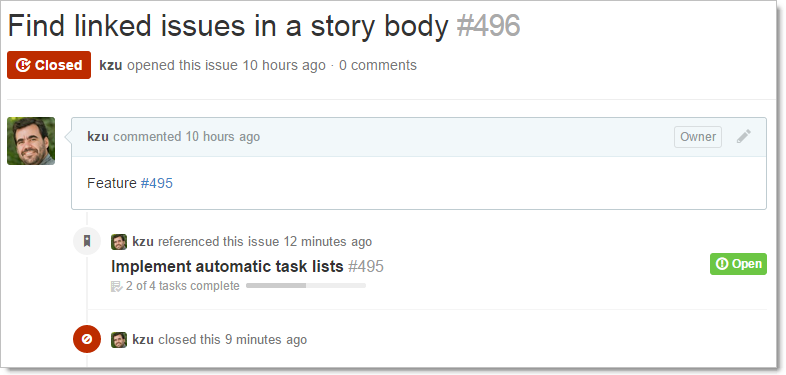Click the 10 hours ago comment timestamp
Screen dimensions: 786x375
point(223,136)
